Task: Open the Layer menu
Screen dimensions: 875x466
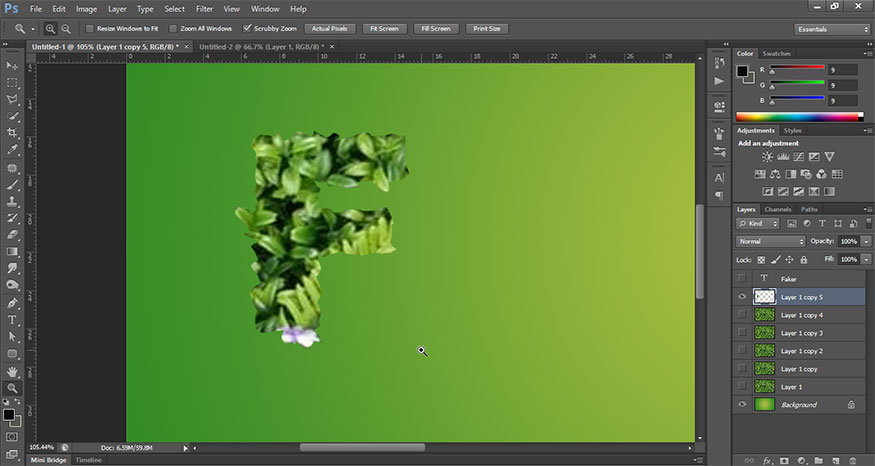Action: tap(117, 9)
